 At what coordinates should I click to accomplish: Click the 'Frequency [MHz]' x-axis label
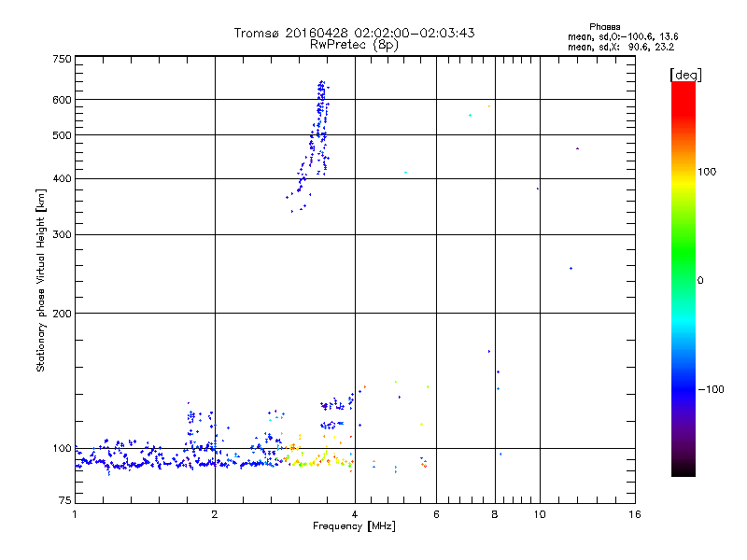point(354,526)
